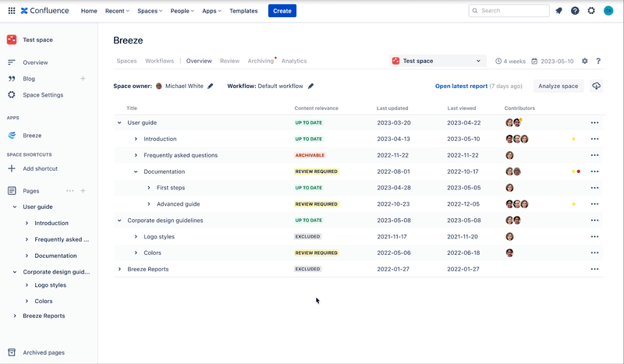The width and height of the screenshot is (624, 364).
Task: Expand Logo styles in sidebar page tree
Action: coord(27,284)
